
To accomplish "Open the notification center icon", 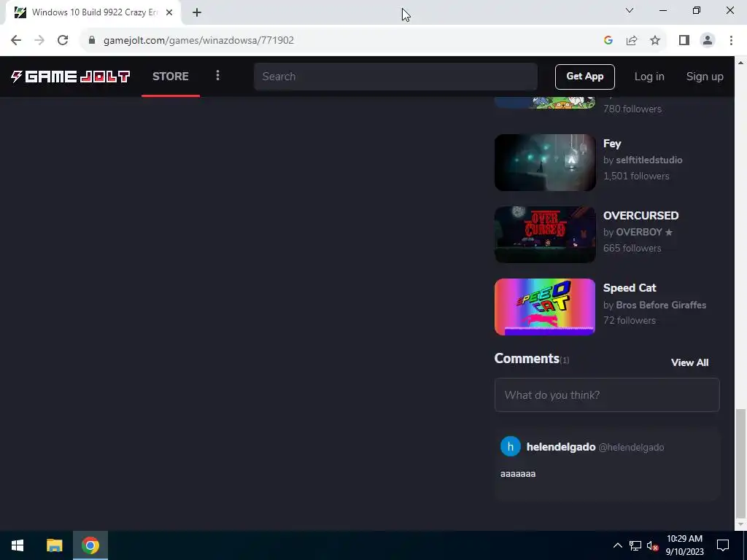I will [723, 545].
